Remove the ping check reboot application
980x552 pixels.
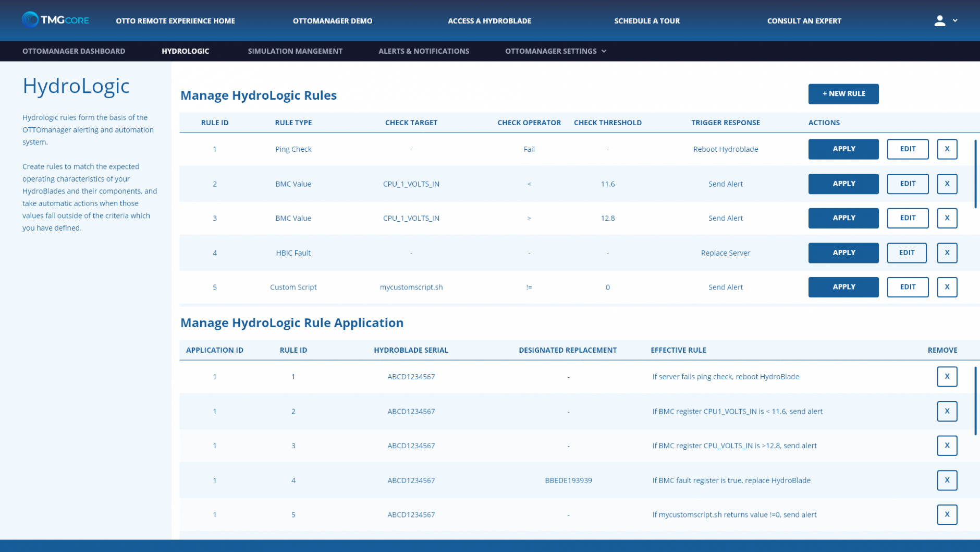click(x=947, y=377)
